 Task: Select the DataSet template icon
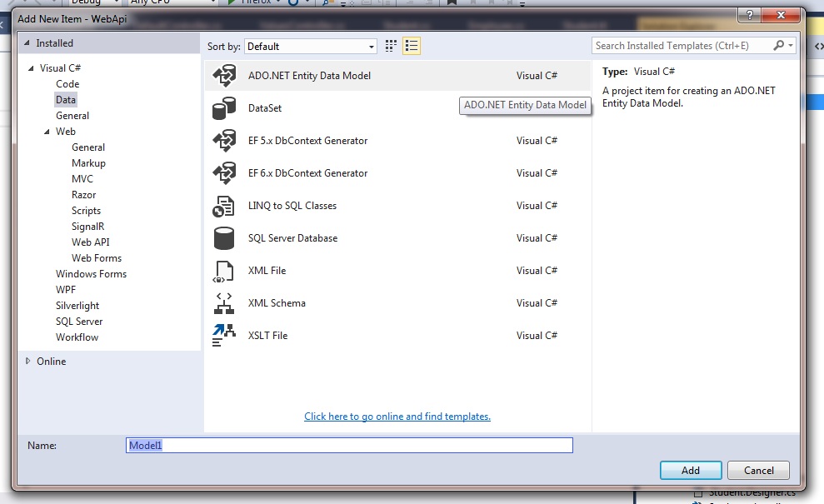[224, 108]
